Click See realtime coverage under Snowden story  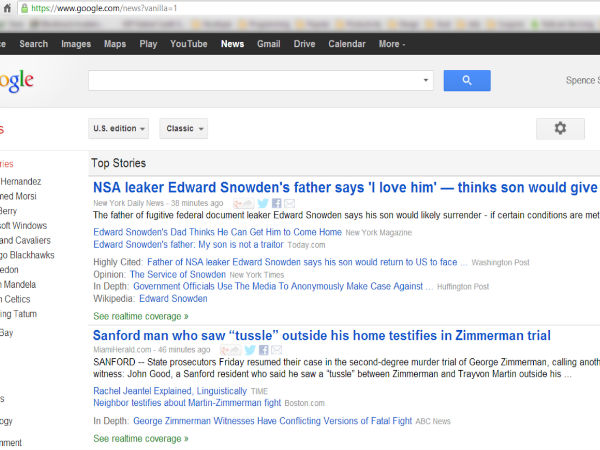click(141, 316)
